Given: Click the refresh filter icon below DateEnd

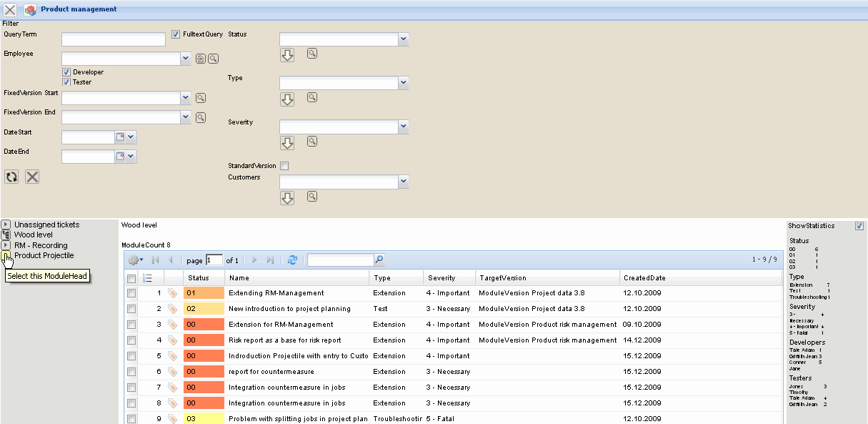Looking at the screenshot, I should (x=11, y=176).
